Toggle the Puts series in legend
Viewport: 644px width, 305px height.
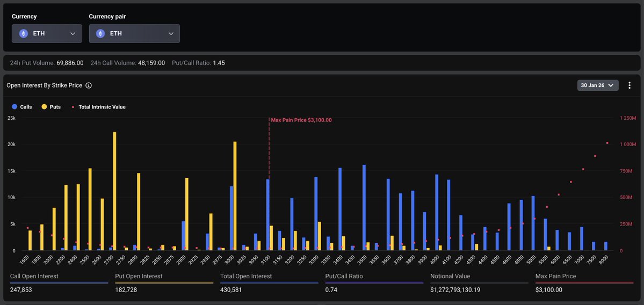(50, 107)
